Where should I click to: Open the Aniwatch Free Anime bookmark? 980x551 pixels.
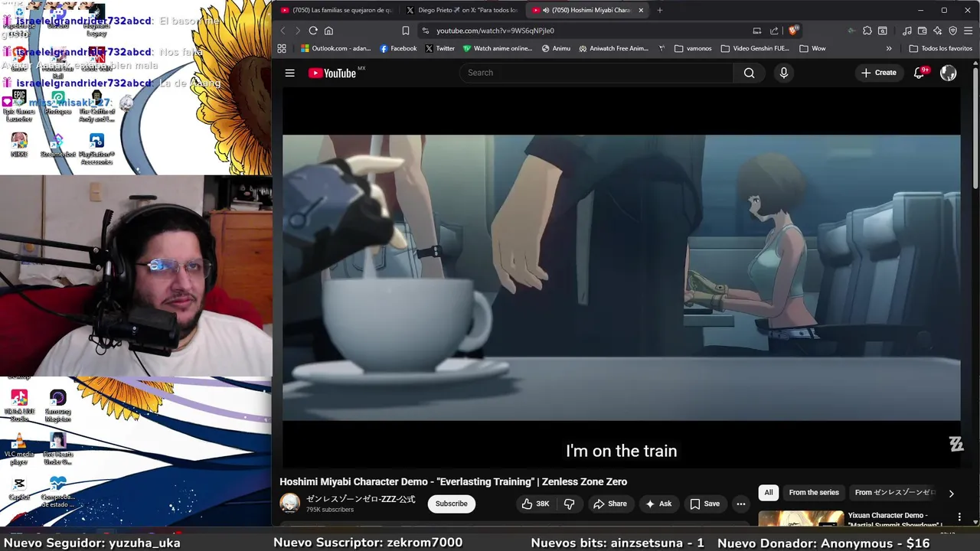tap(614, 48)
